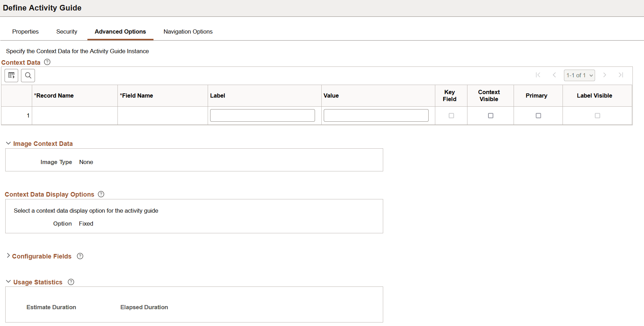This screenshot has height=326, width=644.
Task: Enable Context Visible for row 1
Action: tap(490, 115)
